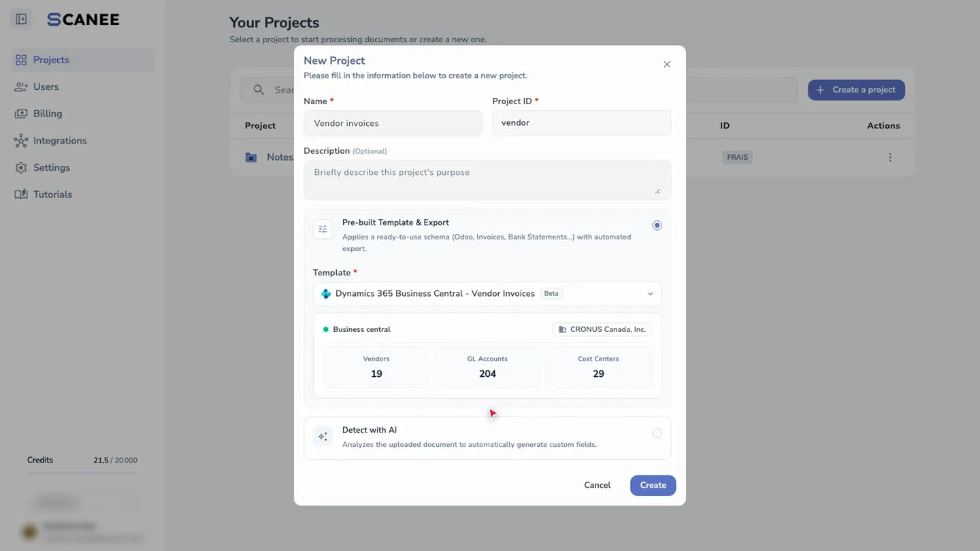Screen dimensions: 980x551
Task: Click the Dynamics 365 logo icon
Action: pyautogui.click(x=326, y=294)
